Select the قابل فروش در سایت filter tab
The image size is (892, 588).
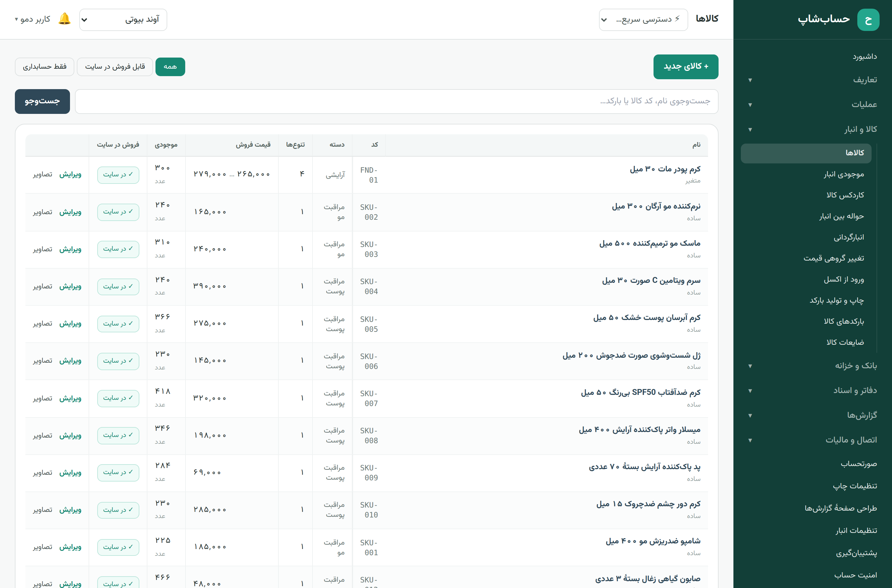tap(115, 67)
